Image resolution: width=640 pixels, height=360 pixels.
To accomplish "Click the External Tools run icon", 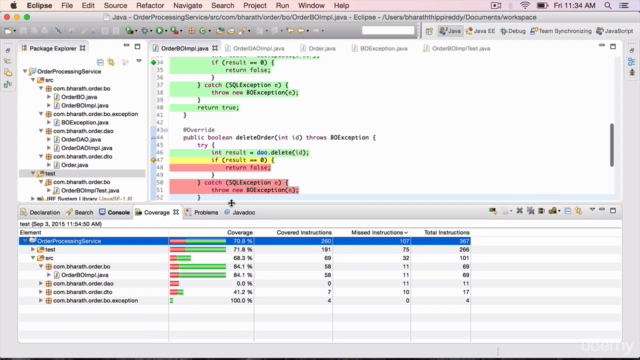I will pyautogui.click(x=175, y=31).
